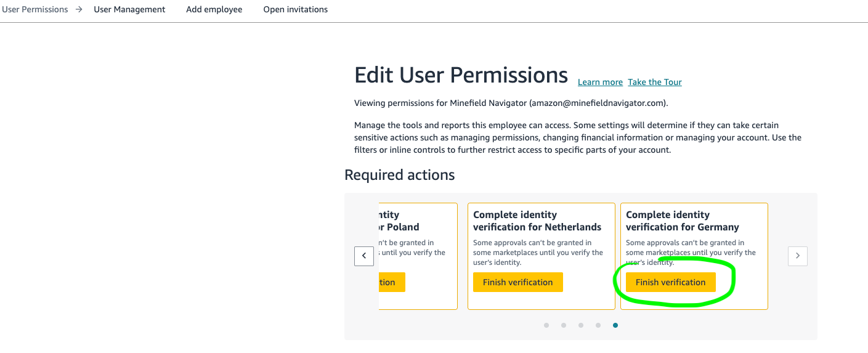Switch to the Add employee tab

pyautogui.click(x=214, y=9)
